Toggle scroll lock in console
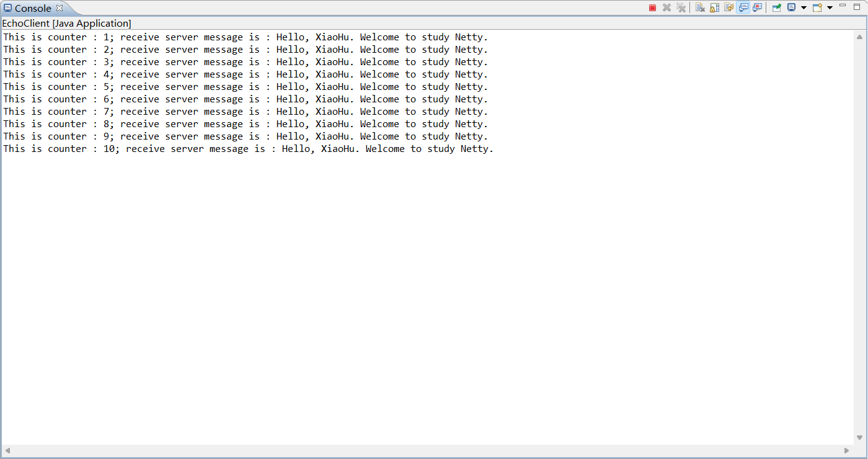The image size is (868, 459). (x=714, y=7)
